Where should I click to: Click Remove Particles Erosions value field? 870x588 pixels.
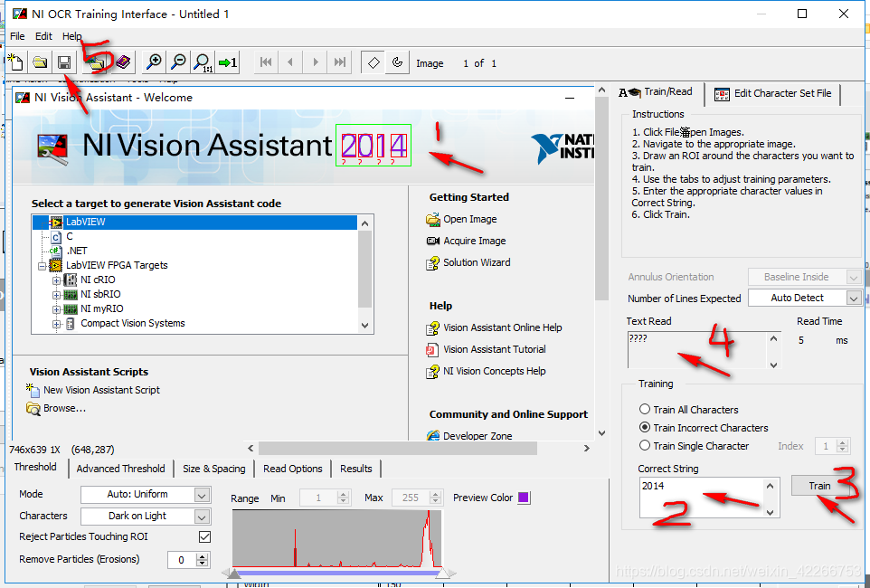tap(182, 560)
